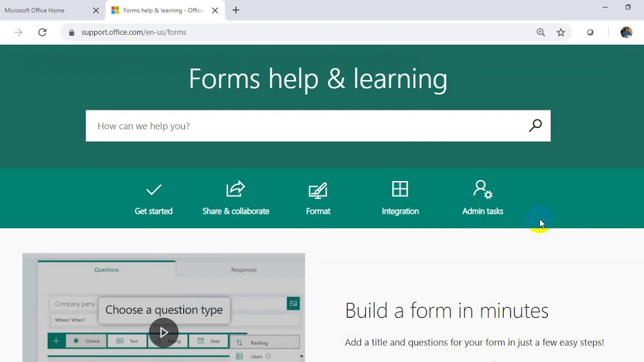644x362 pixels.
Task: Click the Questions tab in the video preview
Action: click(x=107, y=269)
